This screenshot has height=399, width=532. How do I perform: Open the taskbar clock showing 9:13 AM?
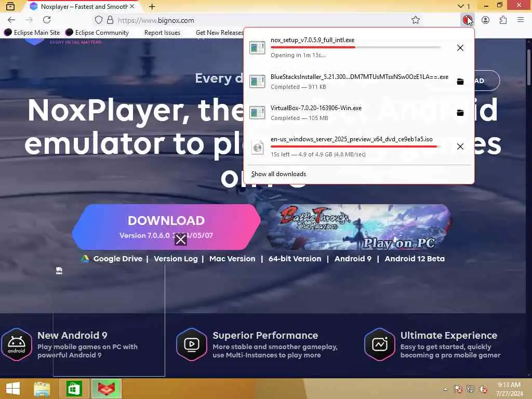coord(509,389)
